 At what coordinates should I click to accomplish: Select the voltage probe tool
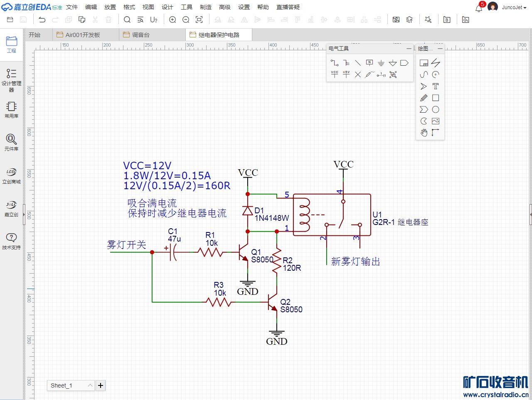point(369,74)
